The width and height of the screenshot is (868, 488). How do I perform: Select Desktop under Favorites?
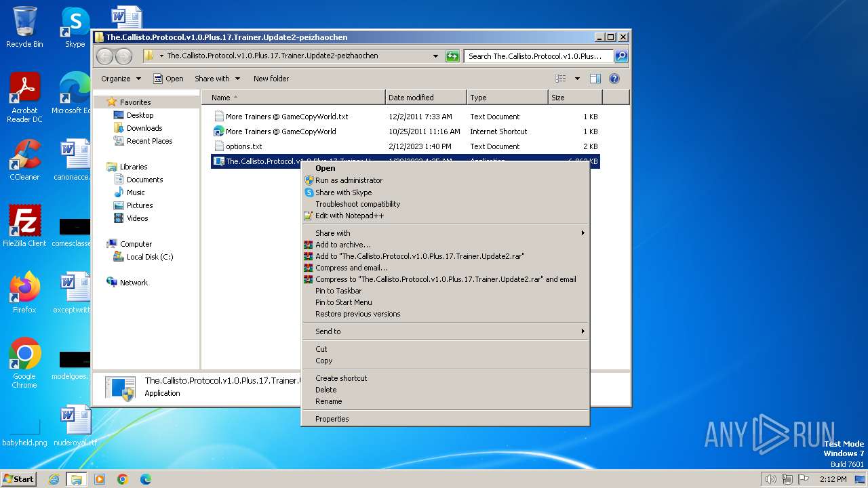click(x=140, y=115)
